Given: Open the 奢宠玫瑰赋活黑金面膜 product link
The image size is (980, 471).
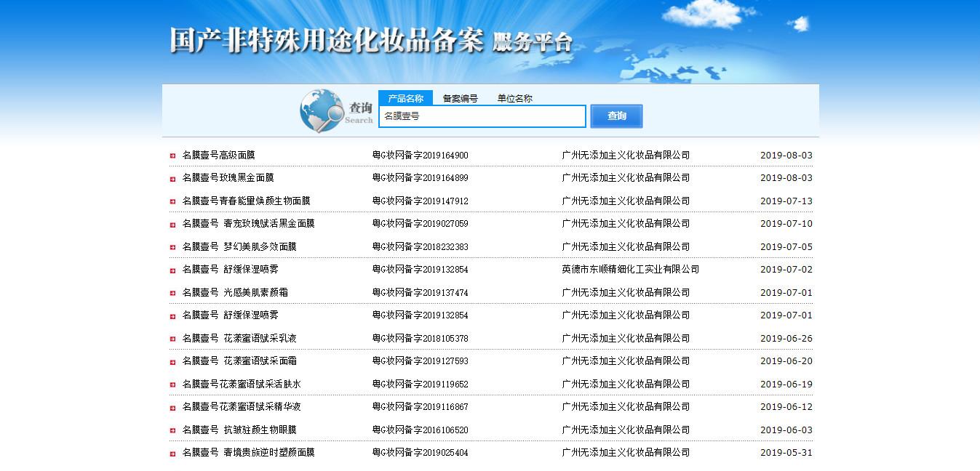Looking at the screenshot, I should (248, 224).
